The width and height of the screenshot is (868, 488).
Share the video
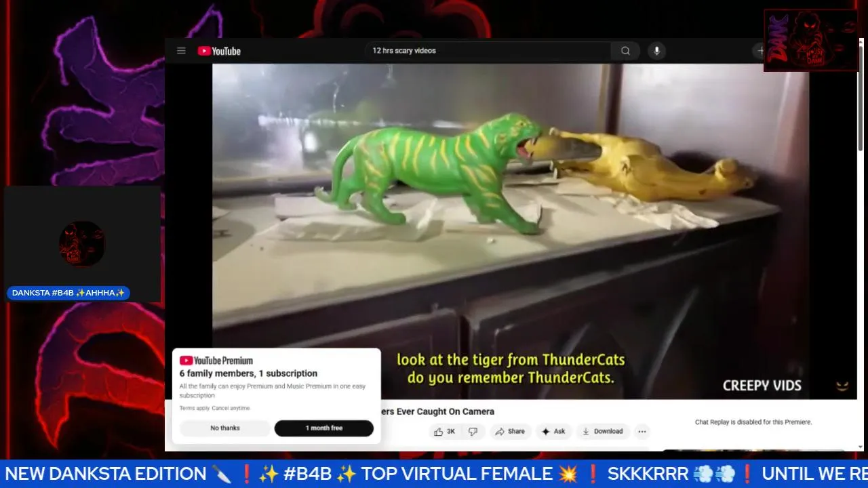(510, 431)
